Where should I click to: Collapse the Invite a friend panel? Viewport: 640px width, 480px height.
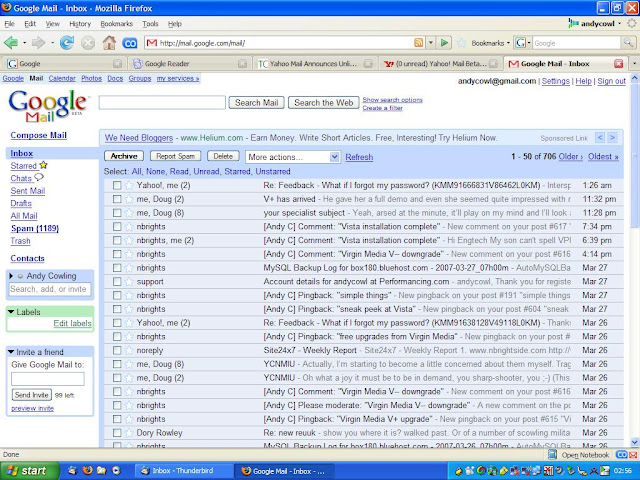pos(11,352)
